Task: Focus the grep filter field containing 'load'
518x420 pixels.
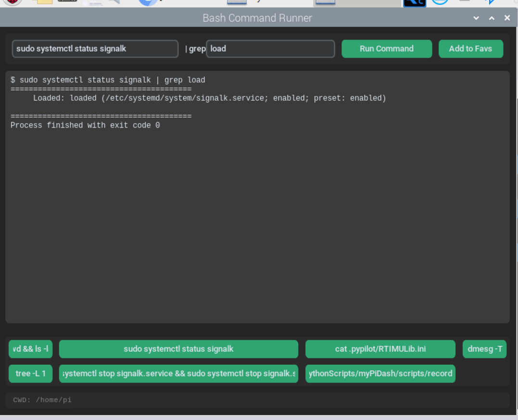Action: coord(270,49)
